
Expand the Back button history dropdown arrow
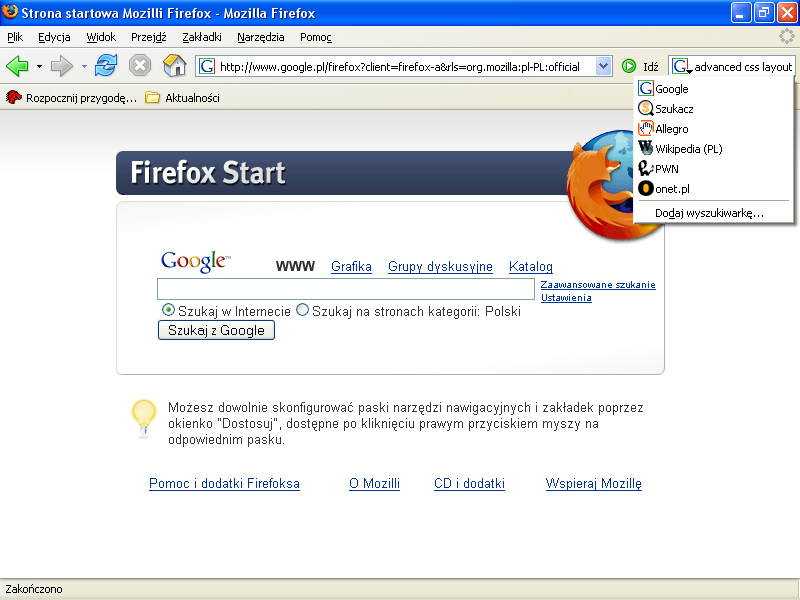[x=39, y=66]
